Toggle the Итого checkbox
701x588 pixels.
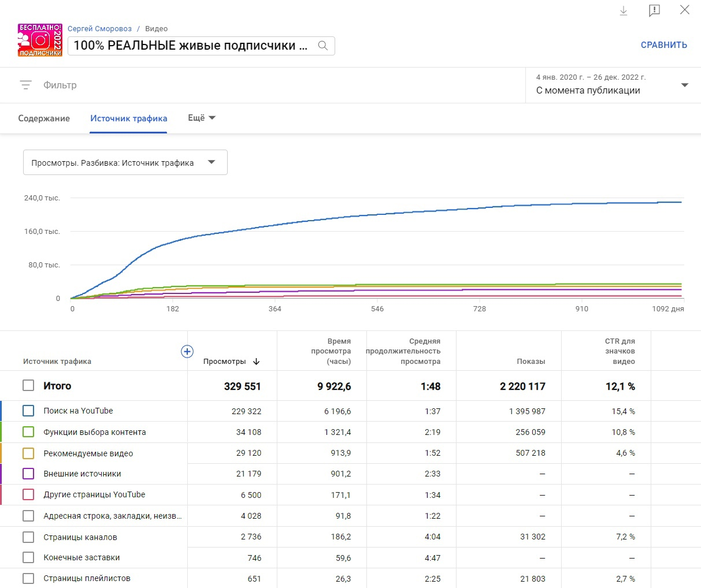28,386
